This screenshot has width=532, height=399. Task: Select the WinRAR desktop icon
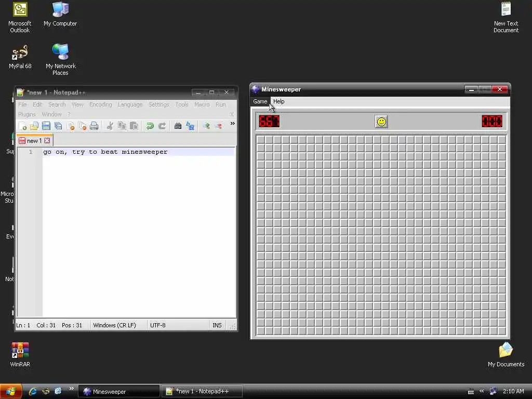pos(20,355)
